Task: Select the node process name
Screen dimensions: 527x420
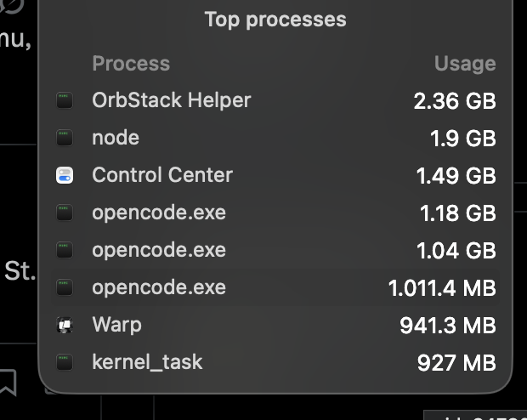Action: click(x=116, y=138)
